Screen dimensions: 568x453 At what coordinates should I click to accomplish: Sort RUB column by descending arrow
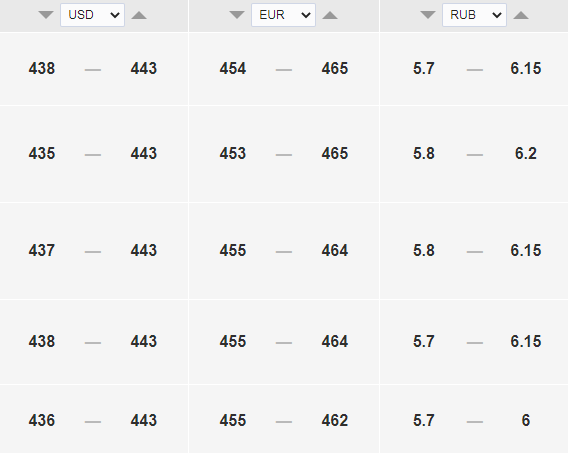coord(428,15)
